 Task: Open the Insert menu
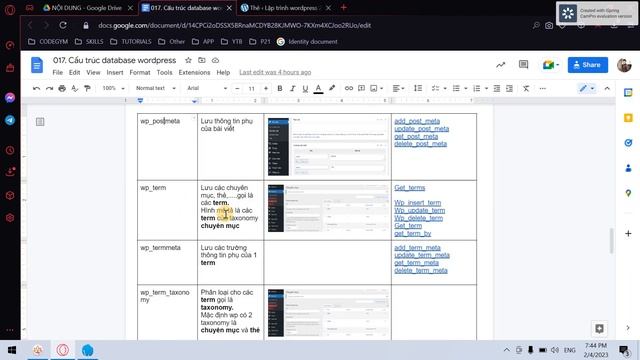click(115, 72)
